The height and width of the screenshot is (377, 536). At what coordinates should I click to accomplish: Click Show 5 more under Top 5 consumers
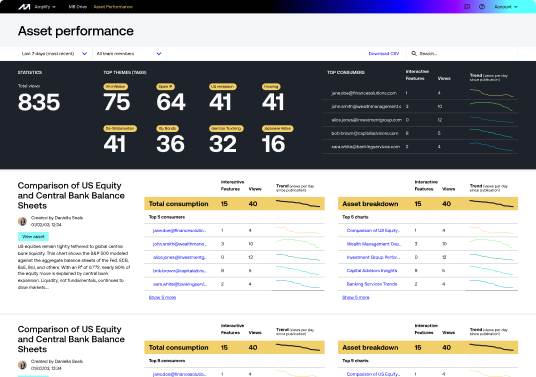(162, 297)
